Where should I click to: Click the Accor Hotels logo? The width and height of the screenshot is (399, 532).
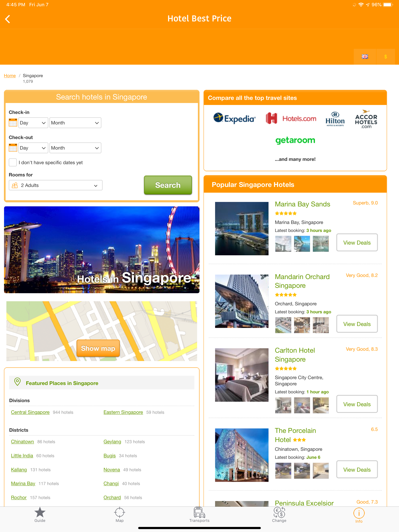click(x=366, y=119)
